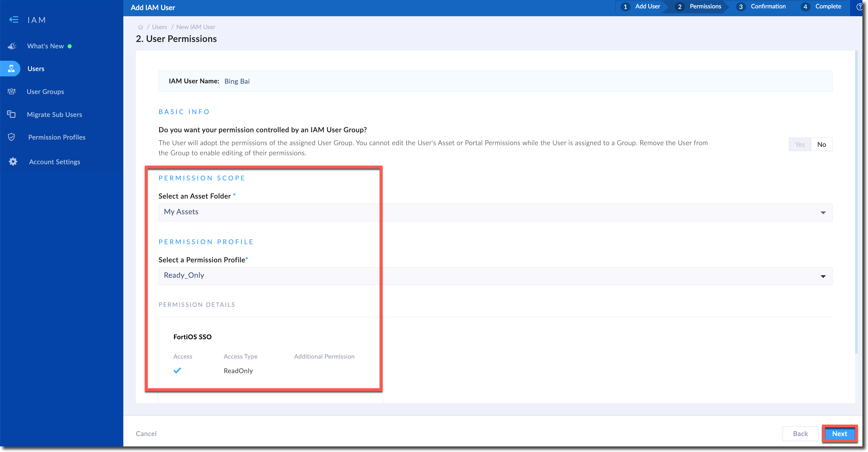Click the My Assets combo box
868x452 pixels.
[472, 212]
